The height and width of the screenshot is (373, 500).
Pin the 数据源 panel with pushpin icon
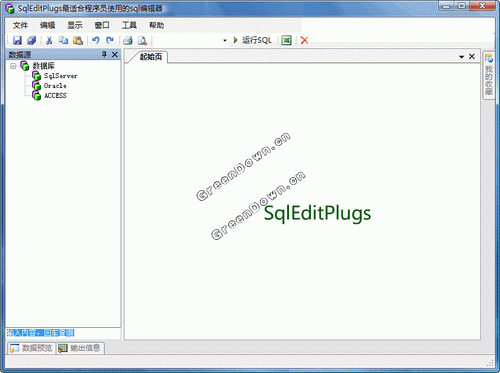coord(104,54)
